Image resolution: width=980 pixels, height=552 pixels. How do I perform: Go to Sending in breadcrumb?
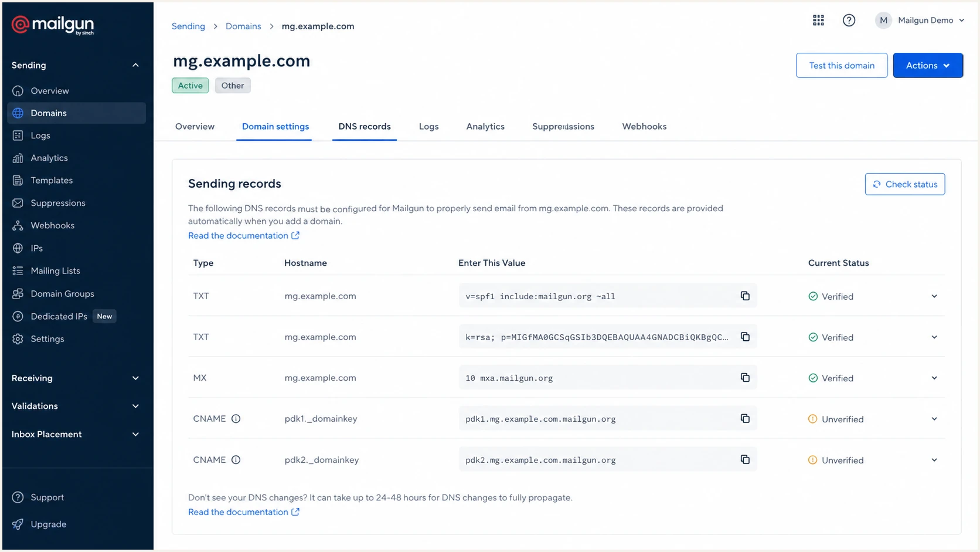pos(188,26)
